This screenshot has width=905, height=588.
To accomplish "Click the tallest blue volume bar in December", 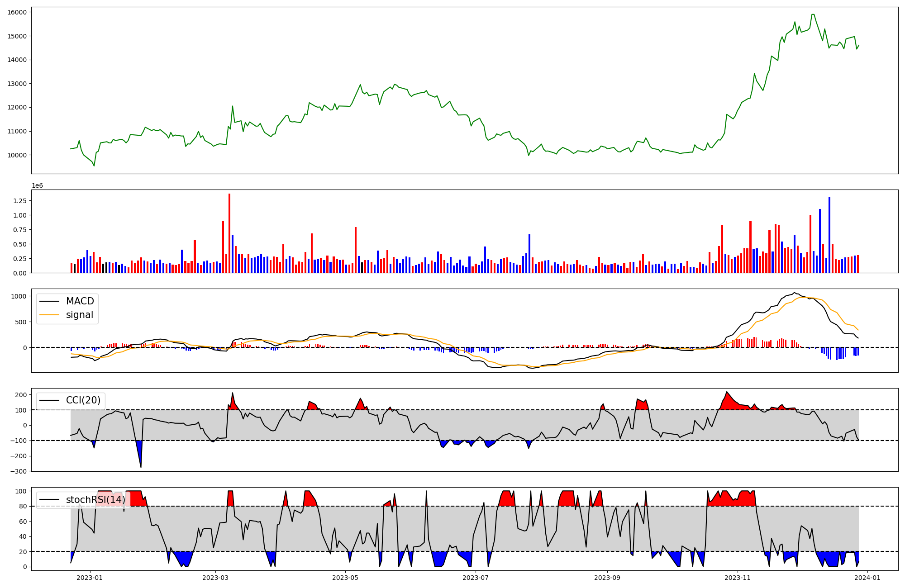I will 829,235.
